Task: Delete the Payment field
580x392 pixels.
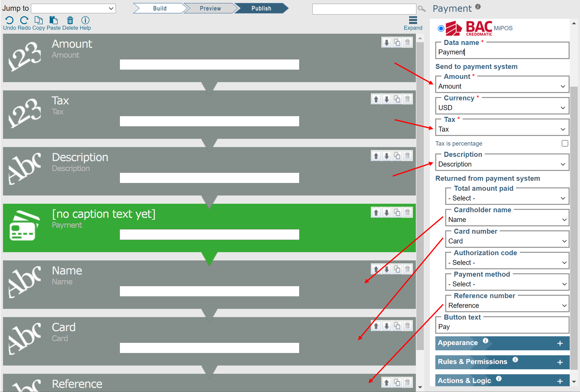Action: (407, 213)
